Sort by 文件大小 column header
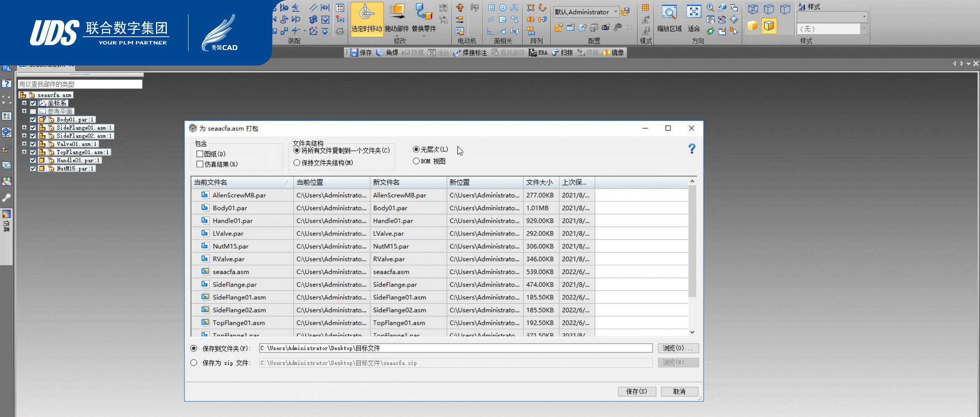This screenshot has height=417, width=980. [541, 182]
